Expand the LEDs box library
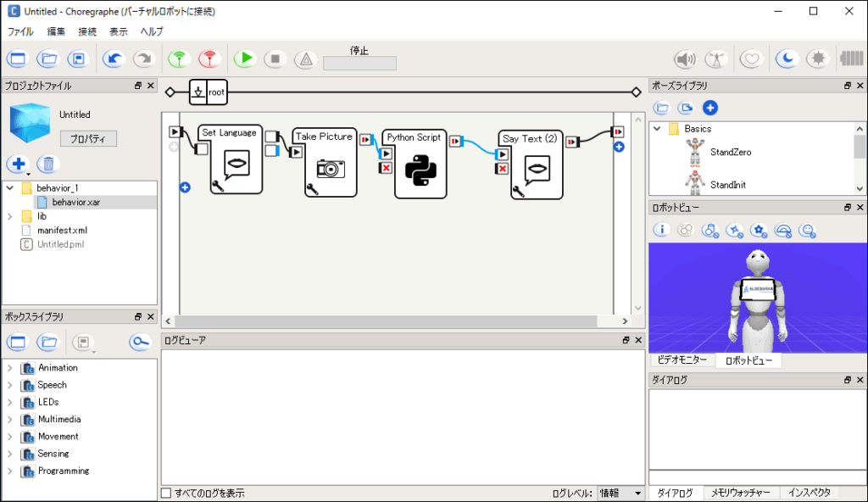 coord(10,402)
